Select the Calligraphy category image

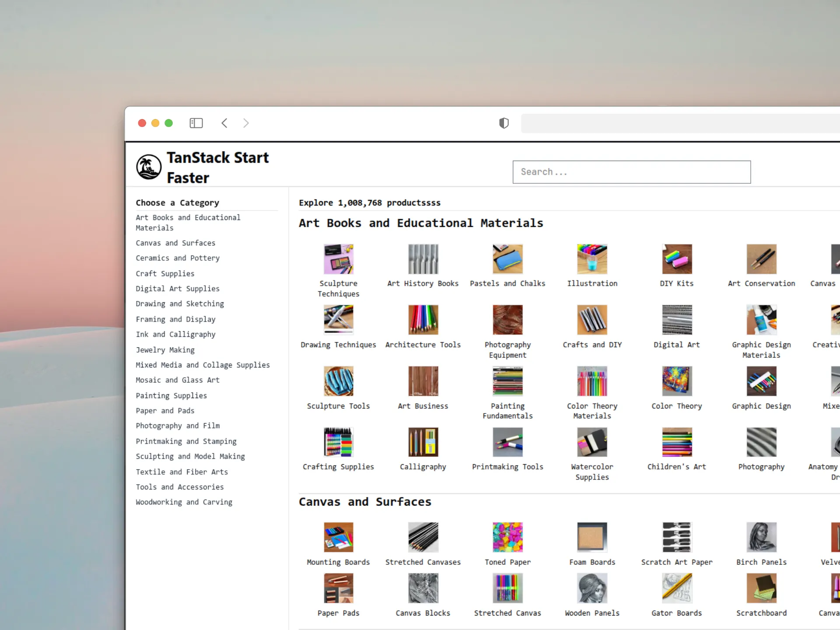tap(423, 442)
